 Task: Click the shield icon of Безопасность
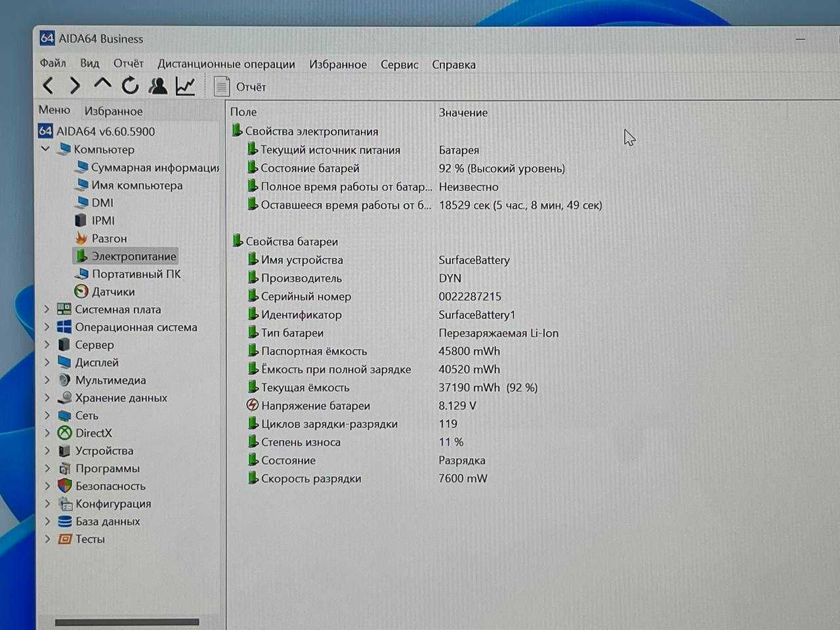(x=64, y=486)
